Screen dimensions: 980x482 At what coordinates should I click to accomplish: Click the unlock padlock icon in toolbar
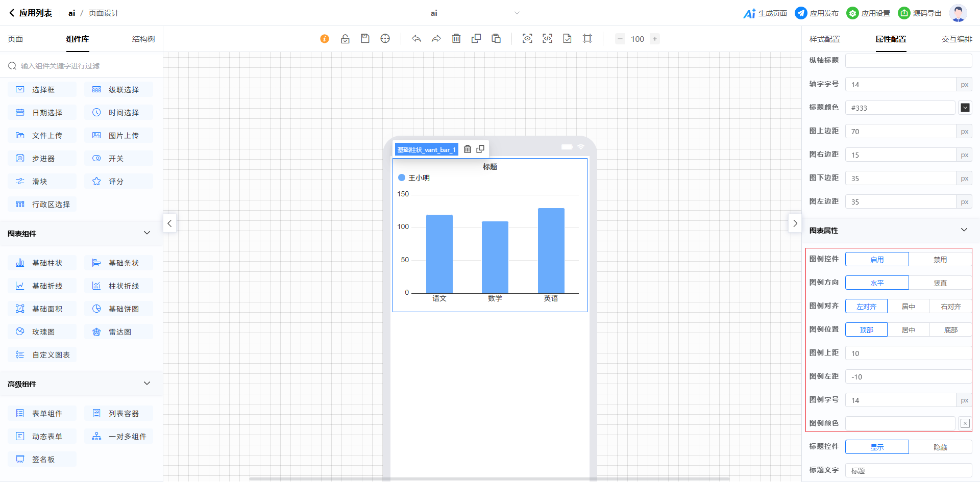point(345,39)
